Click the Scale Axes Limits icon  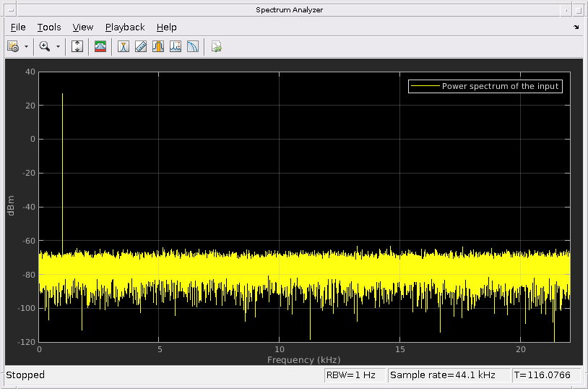pos(78,46)
